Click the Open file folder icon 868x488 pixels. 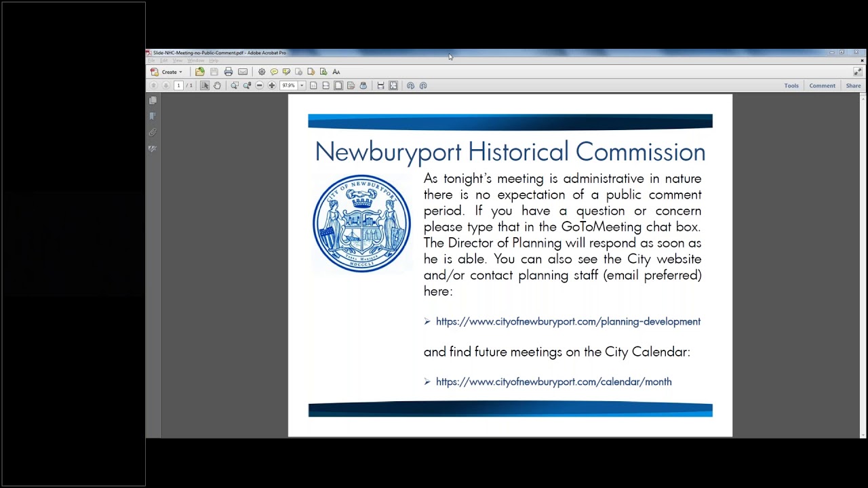(x=200, y=72)
